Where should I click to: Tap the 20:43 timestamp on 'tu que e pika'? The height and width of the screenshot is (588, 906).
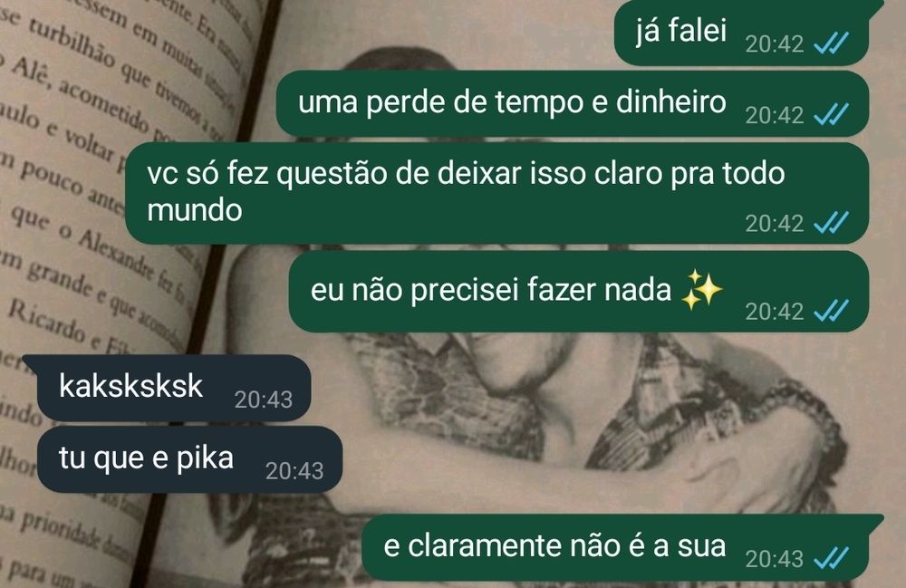pyautogui.click(x=294, y=471)
